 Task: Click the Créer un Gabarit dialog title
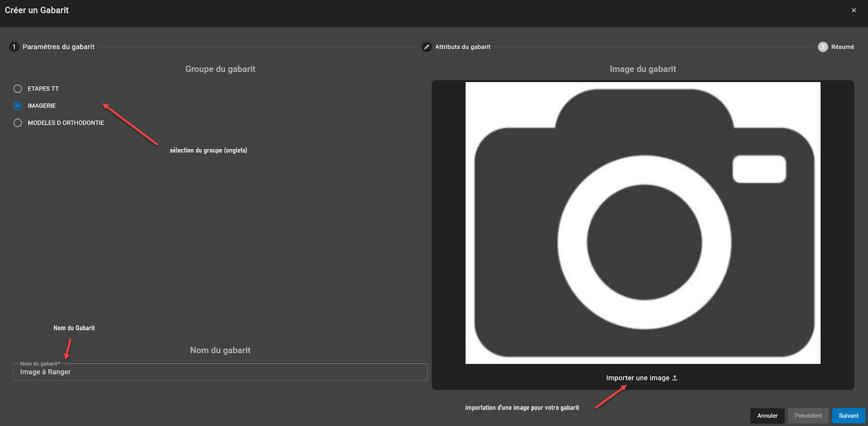tap(37, 10)
